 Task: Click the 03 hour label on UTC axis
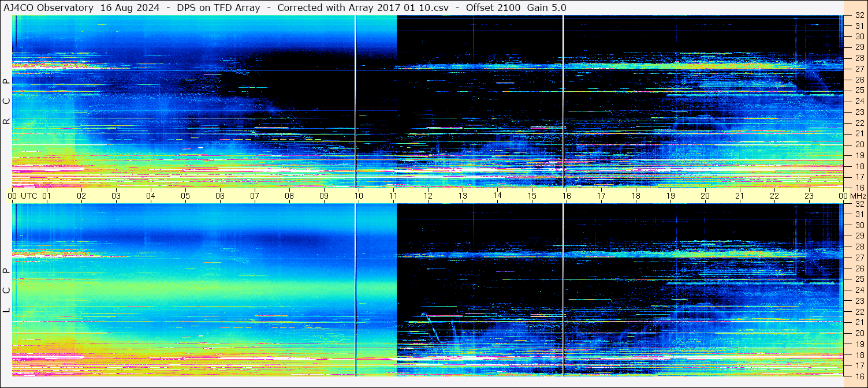[116, 196]
